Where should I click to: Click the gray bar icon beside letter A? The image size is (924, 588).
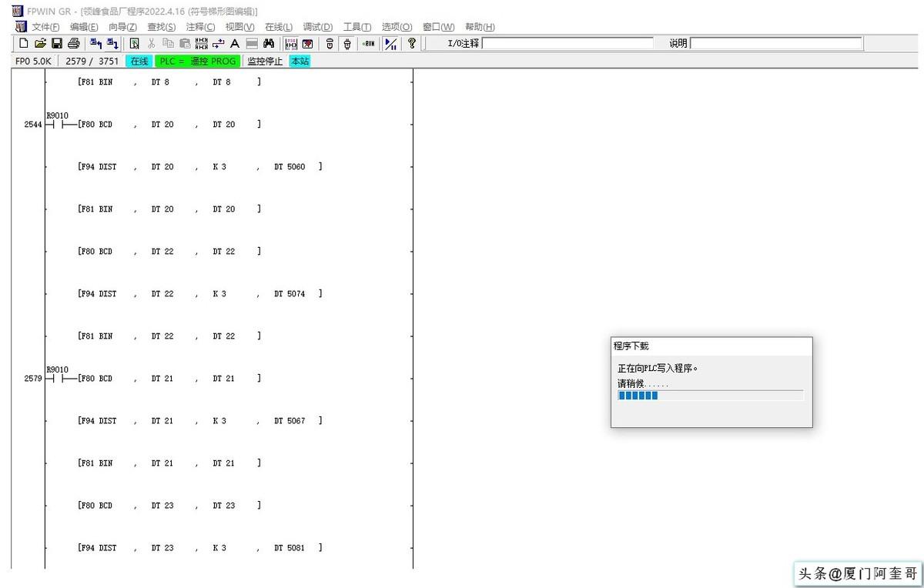click(x=252, y=44)
